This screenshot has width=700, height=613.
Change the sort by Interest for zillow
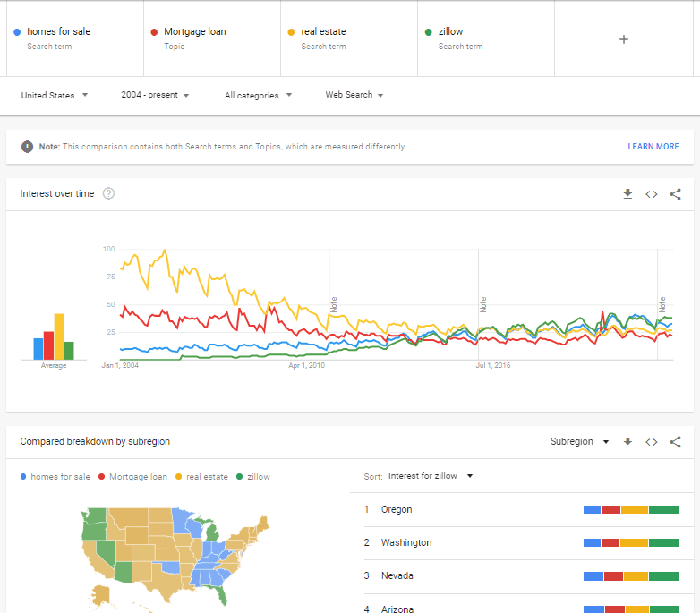tap(431, 476)
